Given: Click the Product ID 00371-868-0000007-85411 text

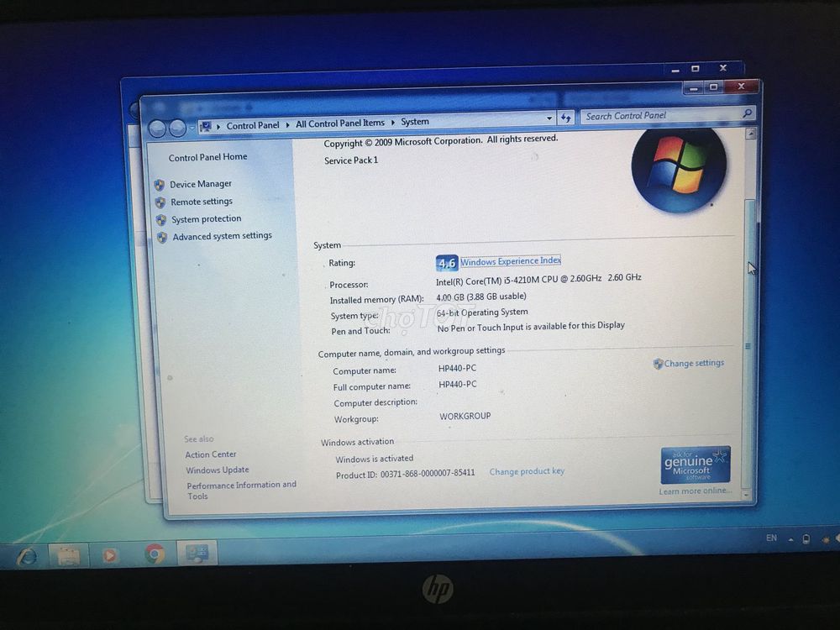Looking at the screenshot, I should (x=405, y=474).
